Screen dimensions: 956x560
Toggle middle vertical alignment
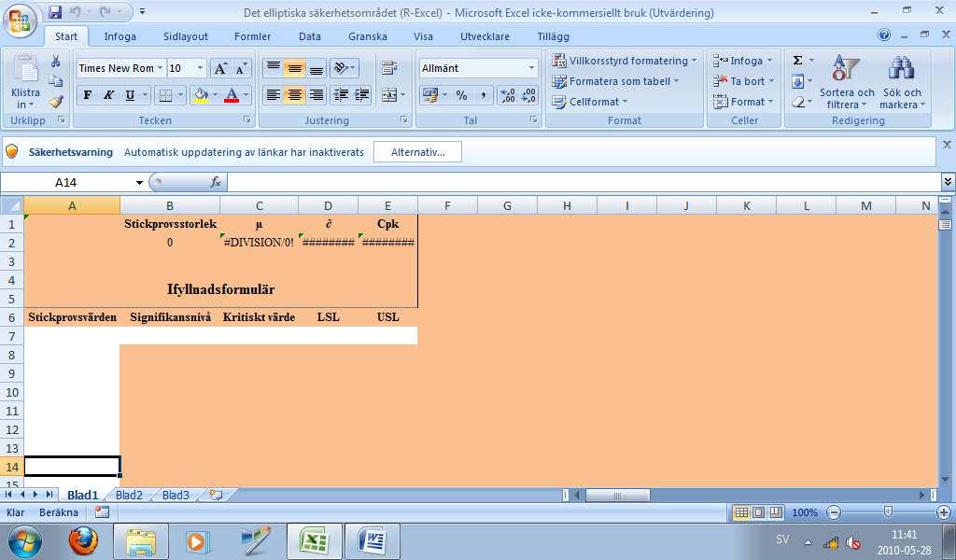click(x=294, y=67)
